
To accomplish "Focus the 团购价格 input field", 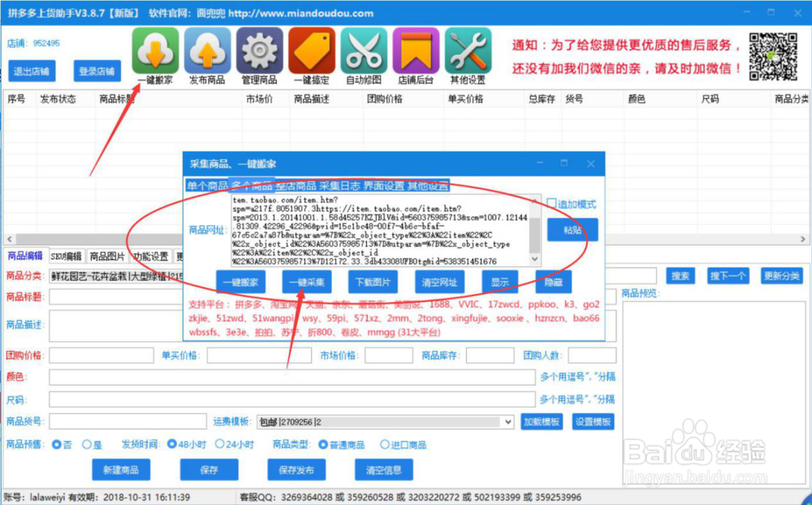I will click(x=101, y=356).
